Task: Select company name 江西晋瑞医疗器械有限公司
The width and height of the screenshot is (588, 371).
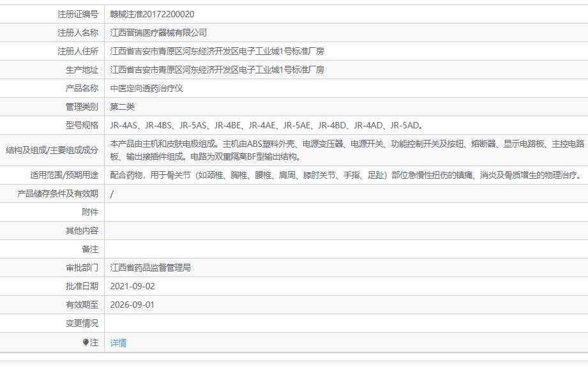Action: (158, 33)
